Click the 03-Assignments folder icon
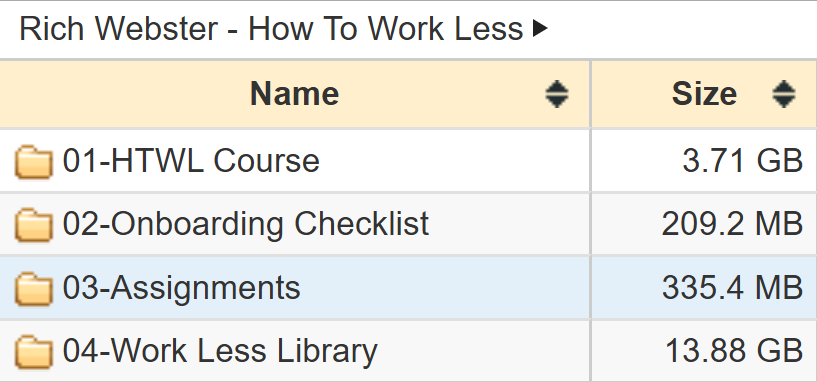This screenshot has width=817, height=382. tap(33, 289)
